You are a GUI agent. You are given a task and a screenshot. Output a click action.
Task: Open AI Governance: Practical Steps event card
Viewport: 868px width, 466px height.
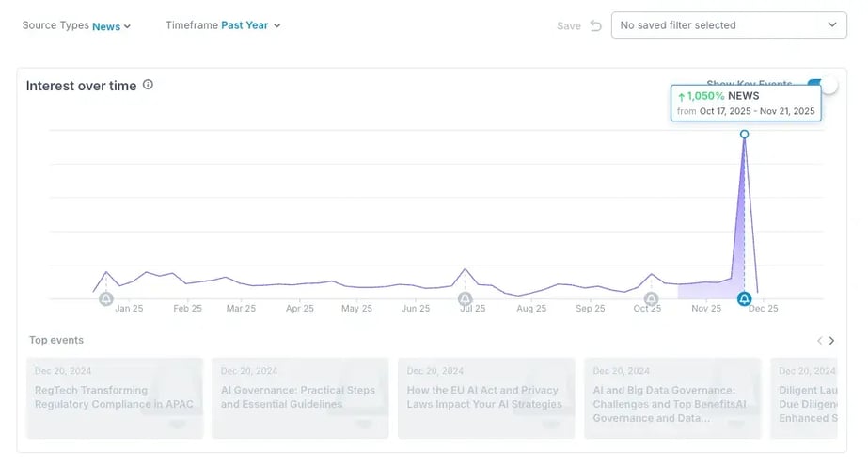[x=299, y=397]
